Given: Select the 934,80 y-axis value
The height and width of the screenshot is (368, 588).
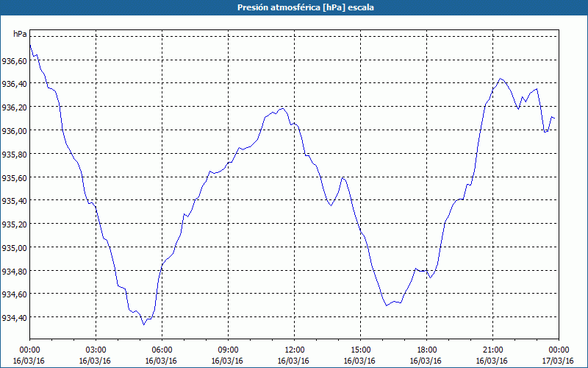Looking at the screenshot, I should (x=14, y=271).
